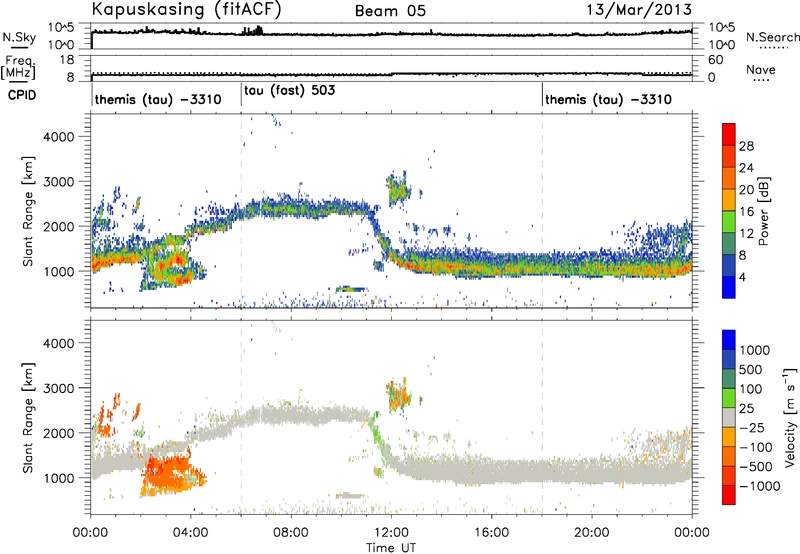Image resolution: width=800 pixels, height=554 pixels.
Task: Click the "16:00" time axis tick
Action: [x=491, y=533]
